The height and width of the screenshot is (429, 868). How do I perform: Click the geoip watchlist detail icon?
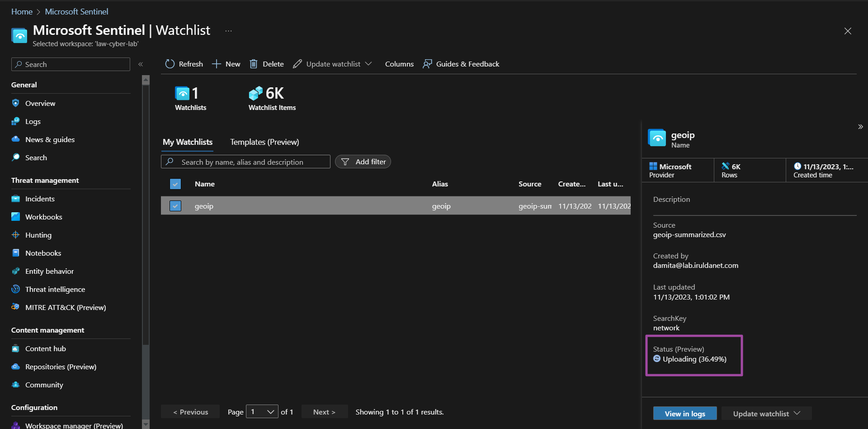click(657, 138)
